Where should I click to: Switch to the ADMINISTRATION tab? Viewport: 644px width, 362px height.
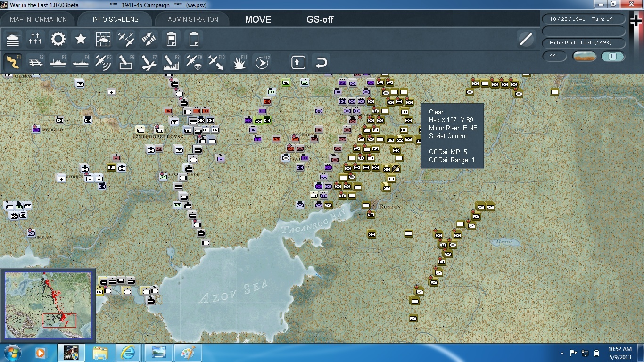(x=193, y=19)
